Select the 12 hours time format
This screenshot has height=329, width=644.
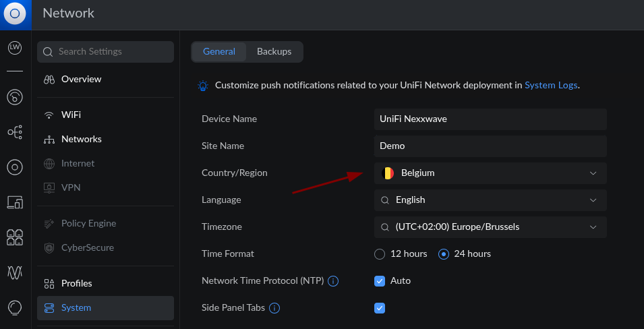(x=380, y=254)
